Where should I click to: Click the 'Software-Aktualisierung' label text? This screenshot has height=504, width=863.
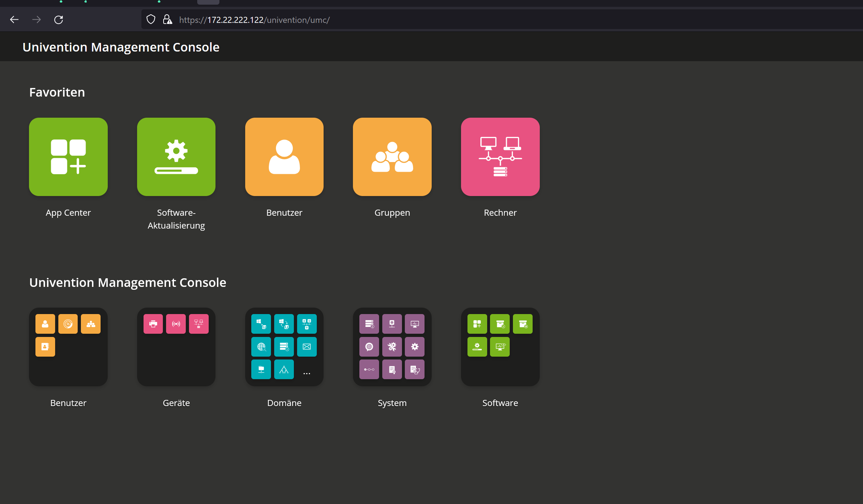pos(176,219)
